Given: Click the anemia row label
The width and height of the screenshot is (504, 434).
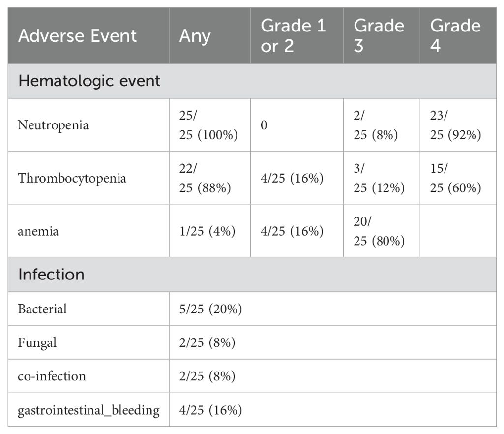Looking at the screenshot, I should tap(38, 231).
